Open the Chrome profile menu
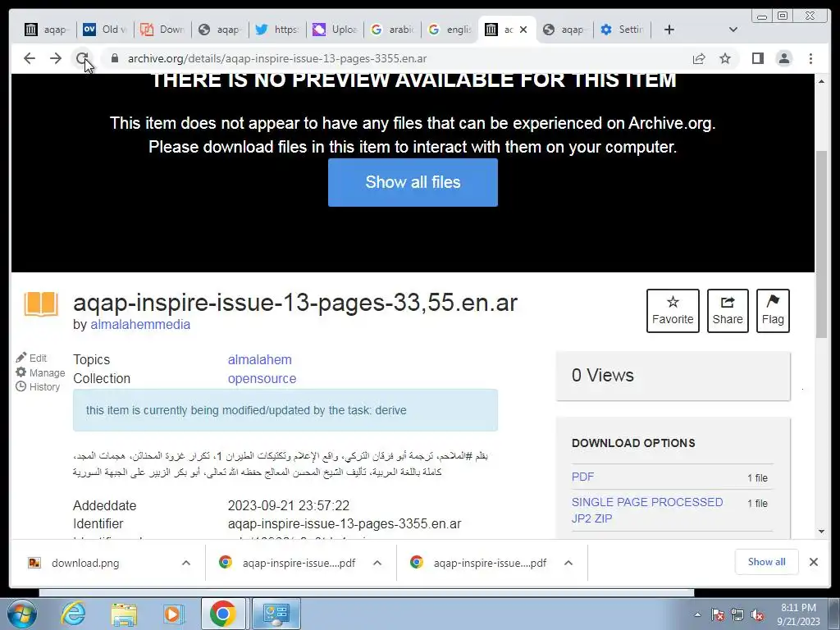The height and width of the screenshot is (630, 840). [x=784, y=58]
